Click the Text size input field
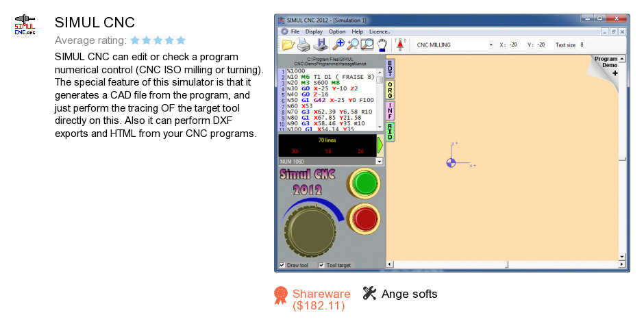Screen dimensions: 644x330 pos(583,45)
